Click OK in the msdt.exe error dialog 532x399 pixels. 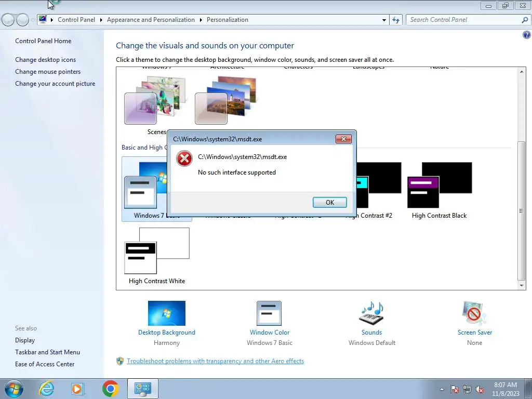(x=329, y=202)
